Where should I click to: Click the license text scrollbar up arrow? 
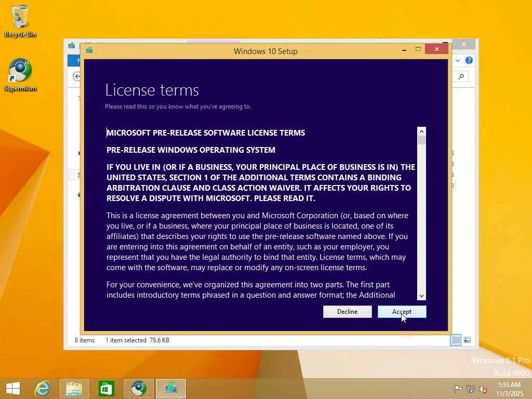pyautogui.click(x=421, y=131)
